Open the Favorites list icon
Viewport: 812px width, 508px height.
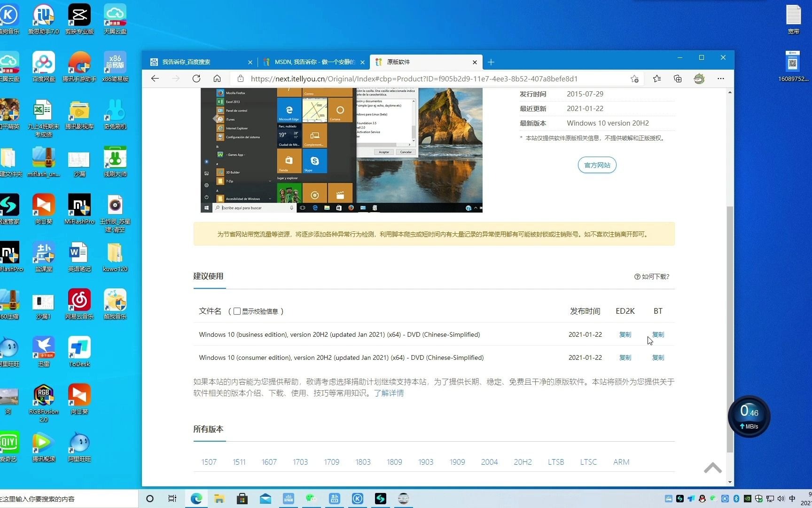pyautogui.click(x=657, y=79)
